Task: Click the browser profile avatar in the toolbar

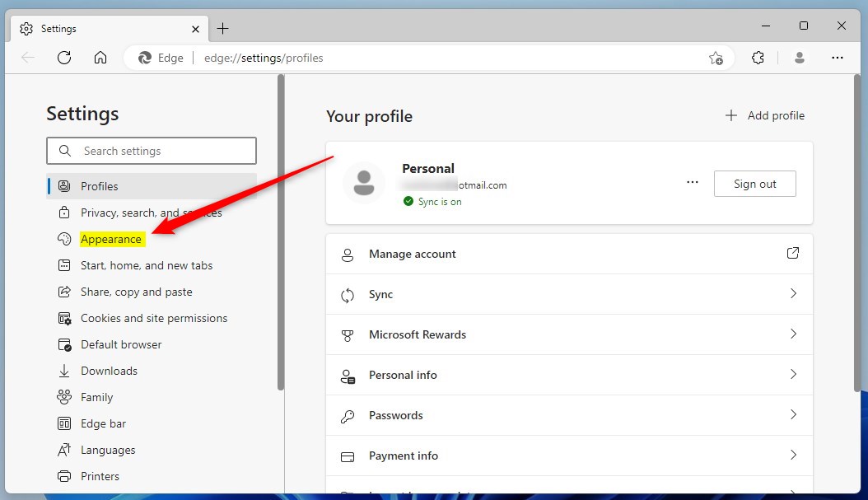Action: coord(799,58)
